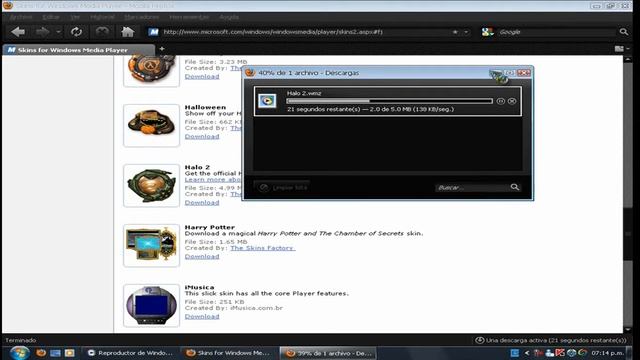Open the Google search engine selector

click(488, 32)
